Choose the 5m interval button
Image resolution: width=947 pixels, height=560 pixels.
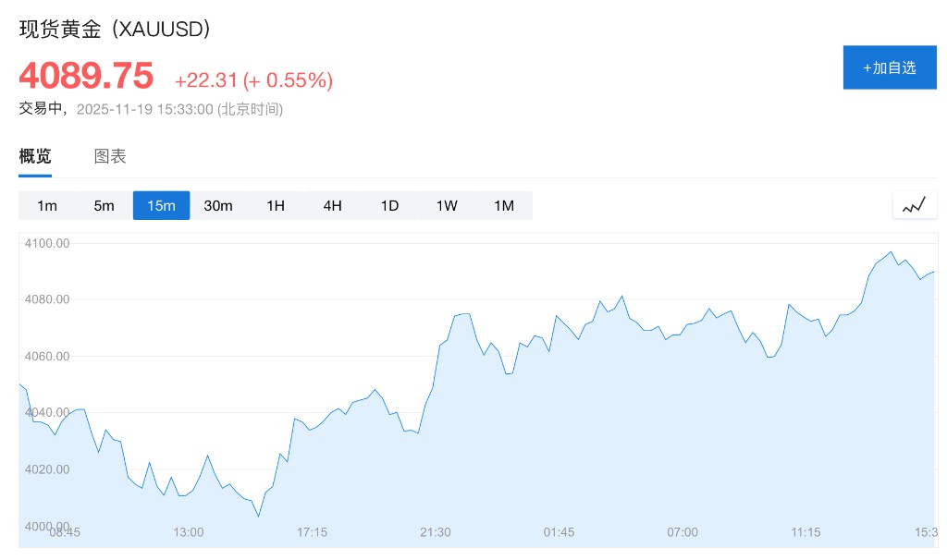click(x=104, y=205)
